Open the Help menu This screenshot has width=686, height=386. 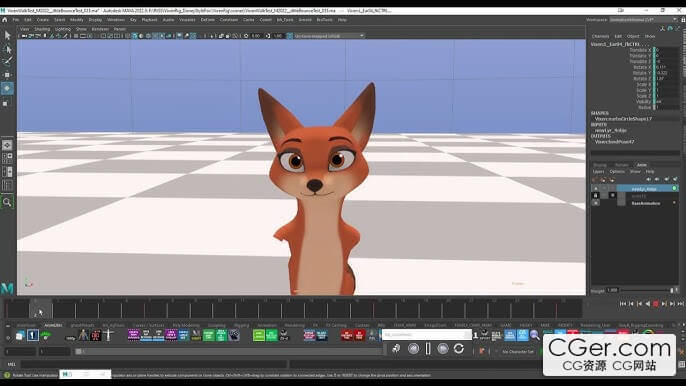tap(342, 20)
